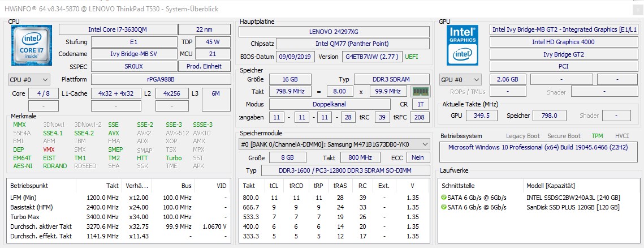
Task: Click the green memory module icon
Action: tap(420, 91)
